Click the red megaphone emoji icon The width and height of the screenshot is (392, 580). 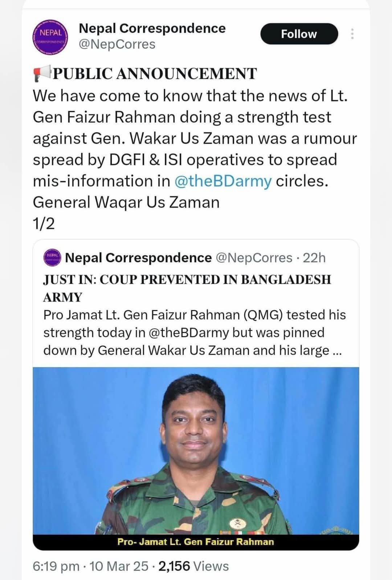pyautogui.click(x=41, y=74)
